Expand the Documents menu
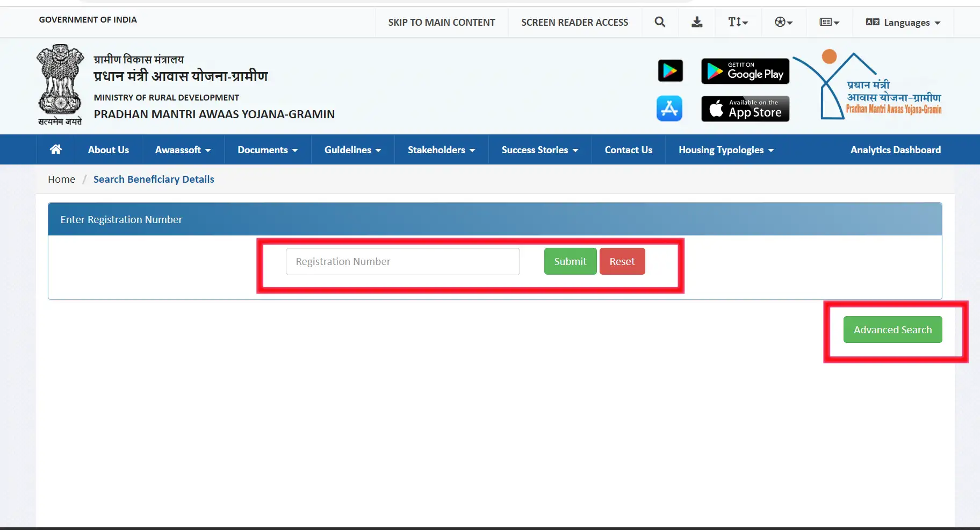The width and height of the screenshot is (980, 530). (268, 150)
